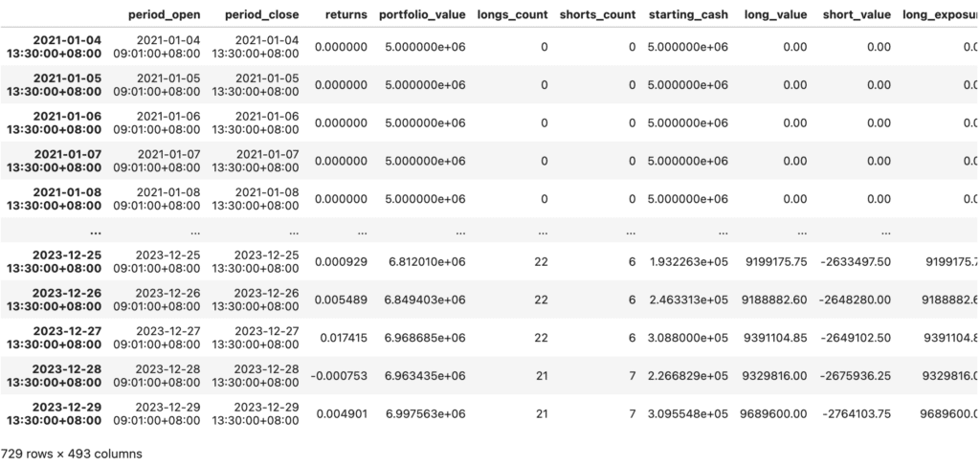Click the '729 rows × 493 columns' summary text
Screen dimensions: 980x466
click(x=72, y=454)
